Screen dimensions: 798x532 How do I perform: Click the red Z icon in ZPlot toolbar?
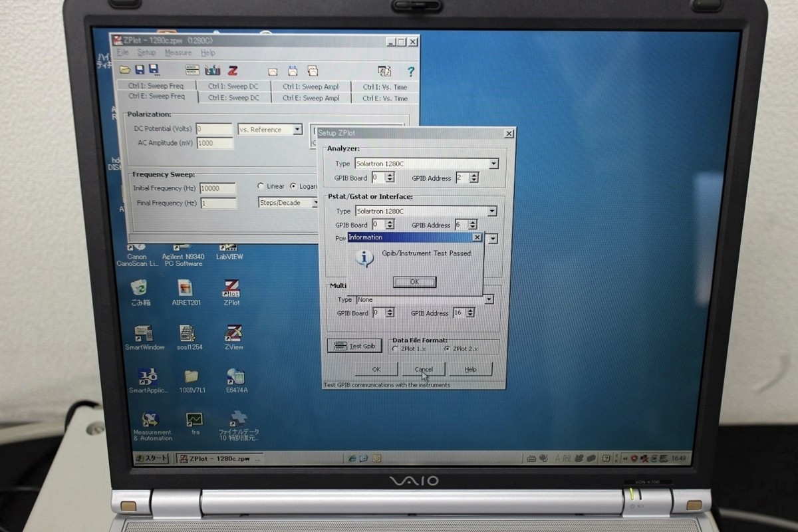coord(233,70)
